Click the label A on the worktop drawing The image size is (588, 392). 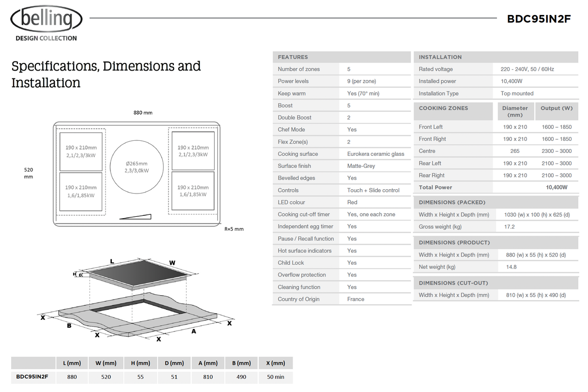click(194, 332)
